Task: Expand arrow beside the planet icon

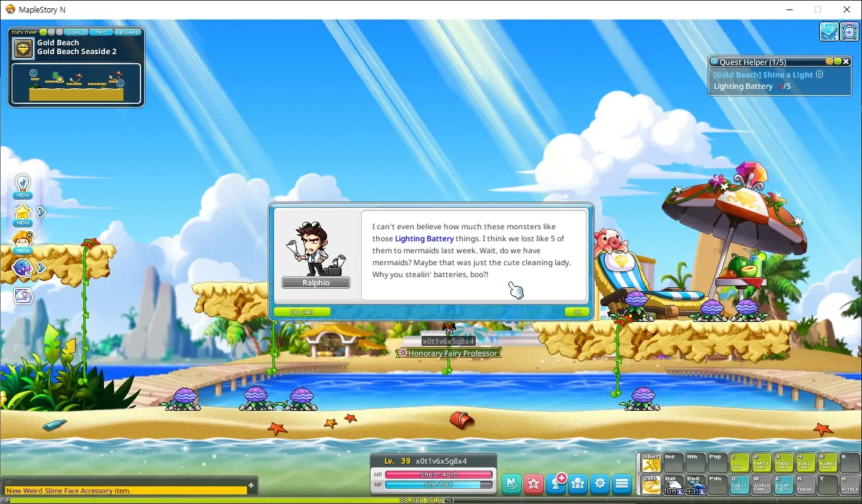Action: point(42,268)
